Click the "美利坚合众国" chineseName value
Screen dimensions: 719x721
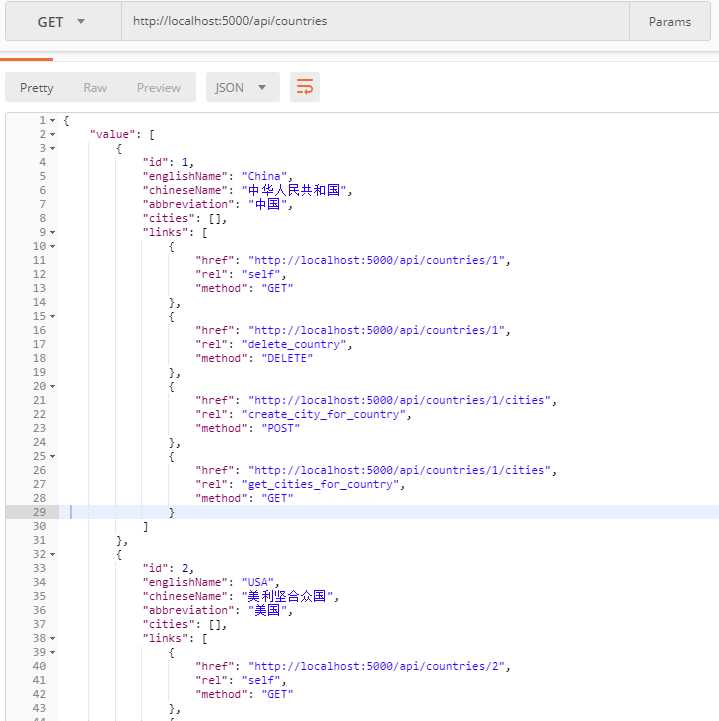287,596
